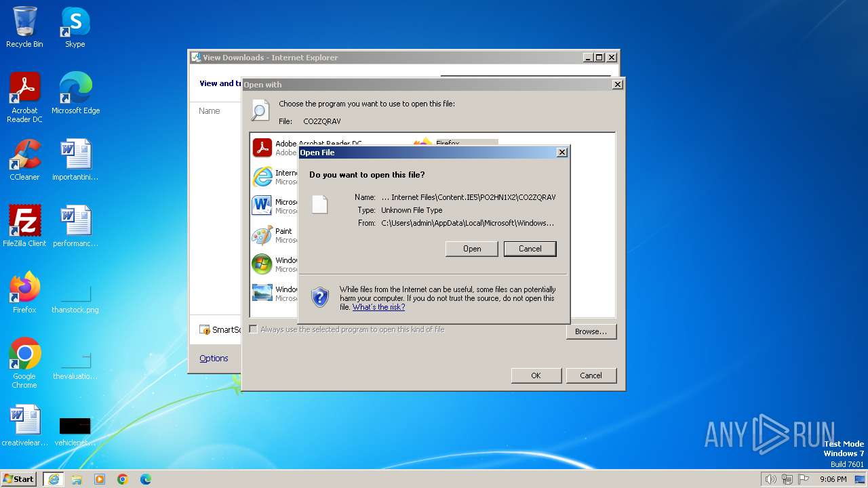Launch Windows Media Player from taskbar

[x=100, y=479]
